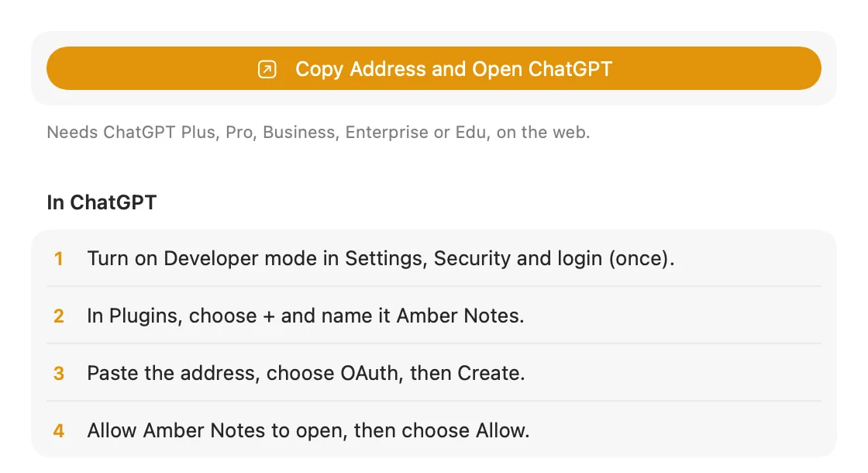This screenshot has height=473, width=868.
Task: Select step 3 'Paste the address, choose OAuth' text
Action: (x=306, y=373)
